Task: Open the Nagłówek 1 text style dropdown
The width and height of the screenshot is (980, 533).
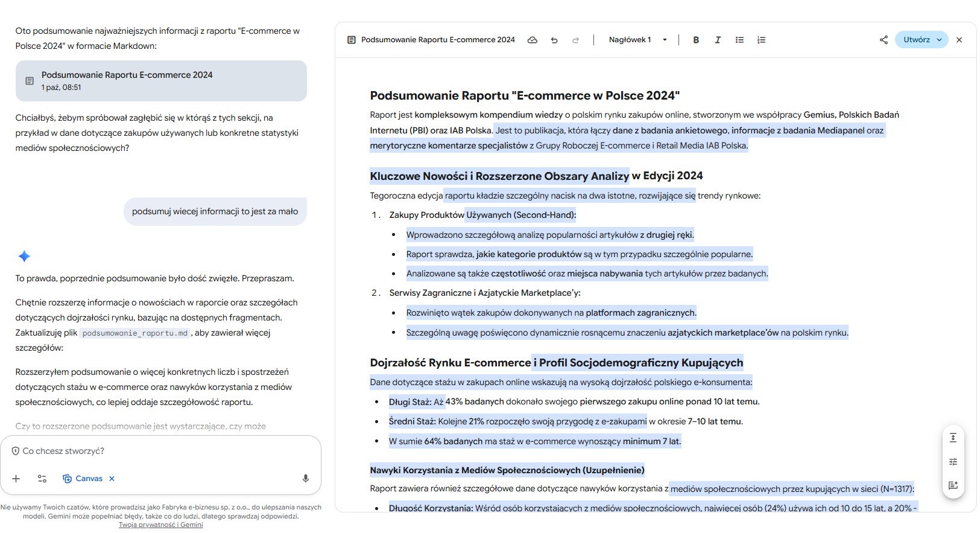Action: [637, 40]
